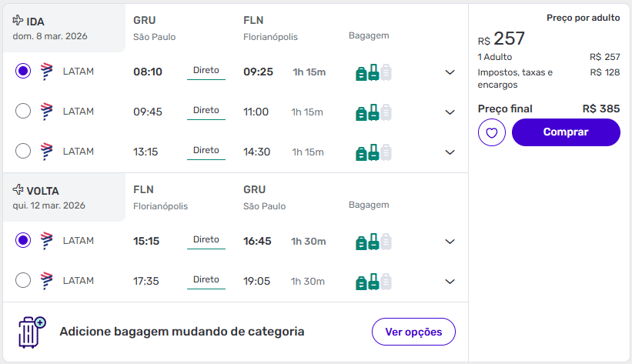The image size is (632, 364).
Task: Select the 13:15 outbound flight radio
Action: 23,152
